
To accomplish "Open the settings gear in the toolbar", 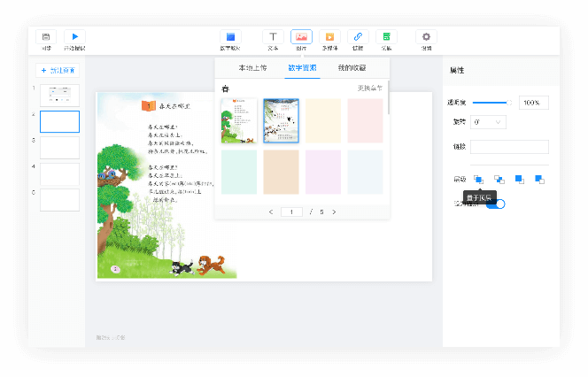I will [x=427, y=37].
